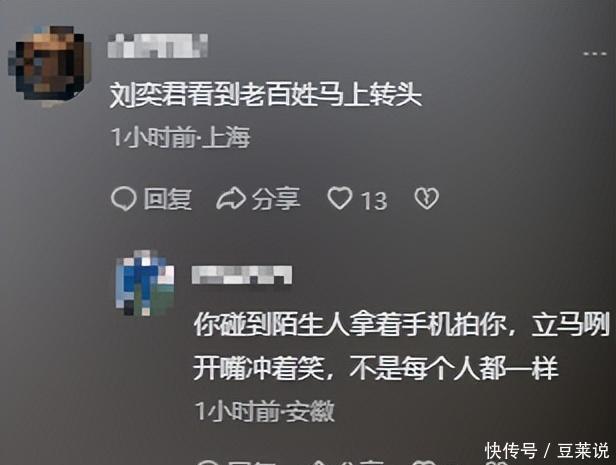The image size is (616, 465).
Task: Click the like count 13
Action: point(374,201)
